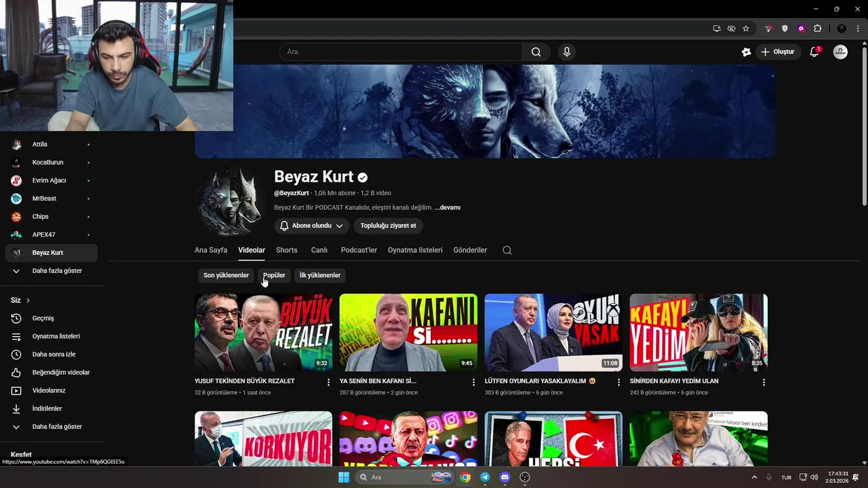Screen dimensions: 868x488
Task: Open KocaBurun channel in subscriptions
Action: [x=52, y=162]
